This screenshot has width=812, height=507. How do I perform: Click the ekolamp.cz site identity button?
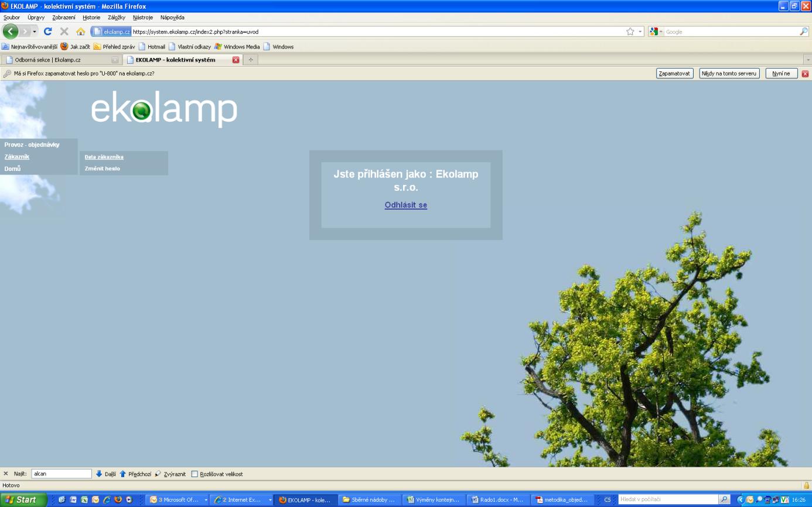tap(111, 32)
